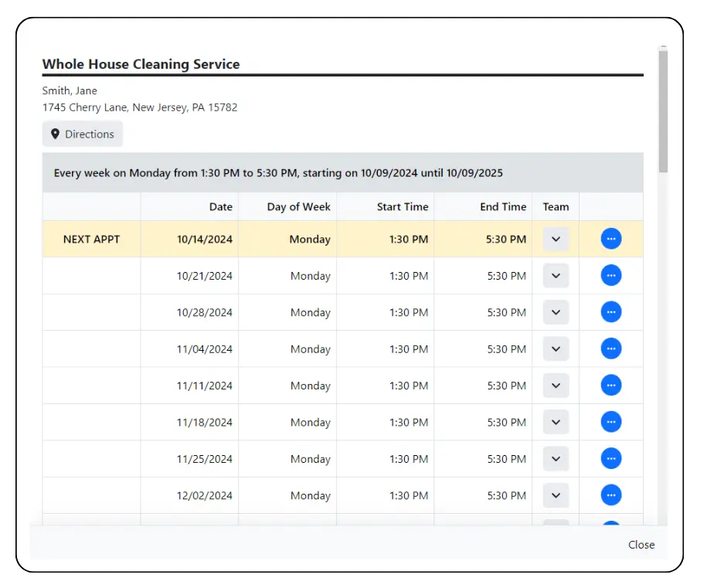Screen dimensions: 707x588
Task: Close the Whole House Cleaning Service dialog
Action: 641,545
